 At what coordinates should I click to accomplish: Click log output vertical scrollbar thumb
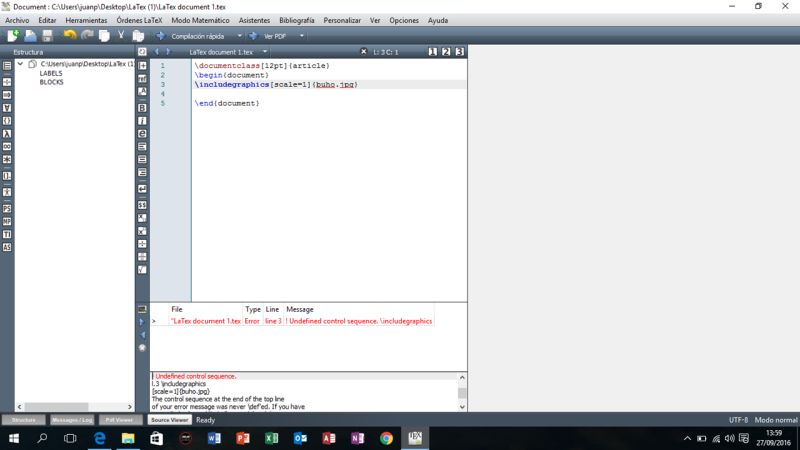[x=462, y=393]
